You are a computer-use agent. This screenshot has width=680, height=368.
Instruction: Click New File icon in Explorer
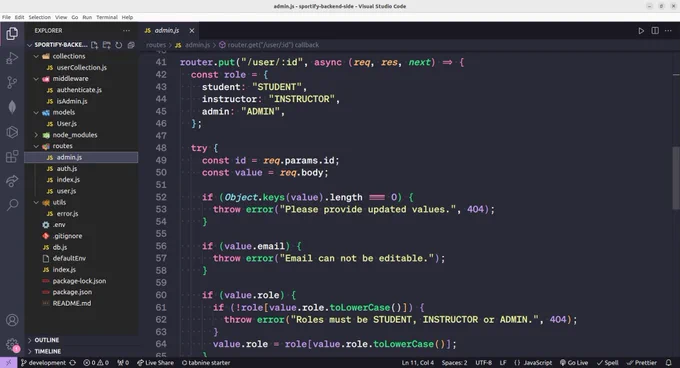tap(94, 45)
